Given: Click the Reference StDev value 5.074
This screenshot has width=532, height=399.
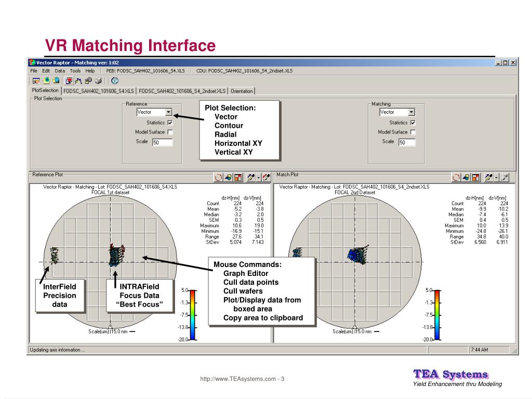Looking at the screenshot, I should [235, 242].
